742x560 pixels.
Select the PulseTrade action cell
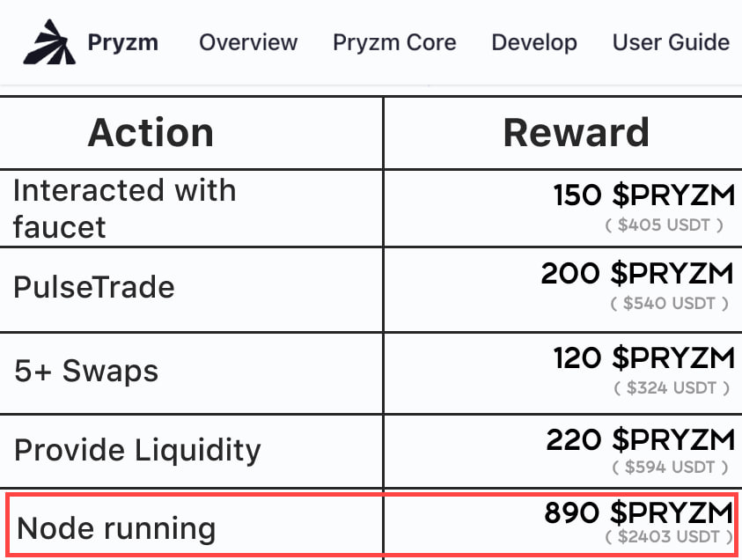click(191, 289)
